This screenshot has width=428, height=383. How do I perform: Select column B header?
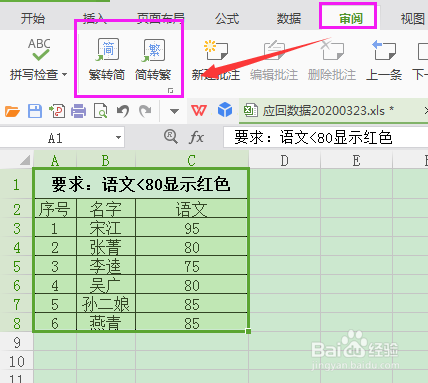tap(106, 161)
